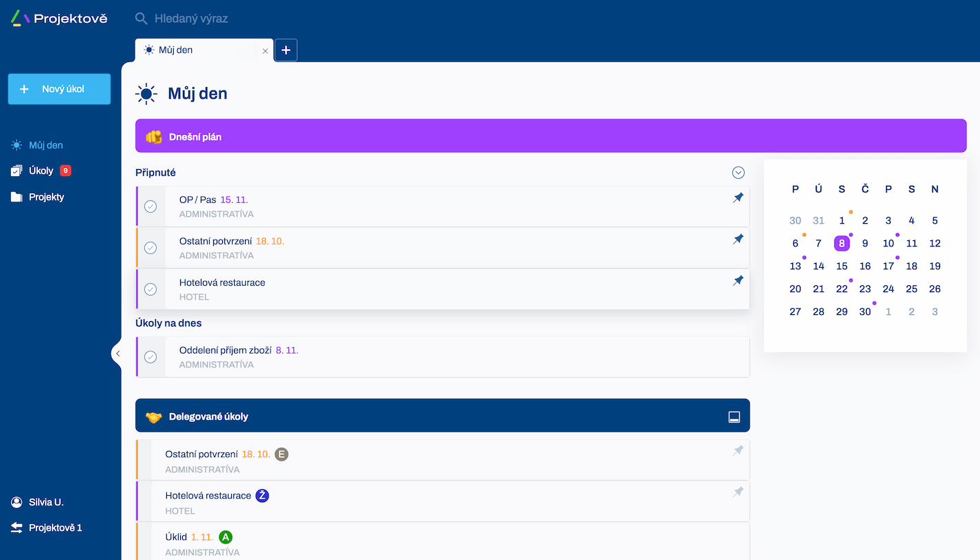Click the Nový úkol button

tap(59, 89)
